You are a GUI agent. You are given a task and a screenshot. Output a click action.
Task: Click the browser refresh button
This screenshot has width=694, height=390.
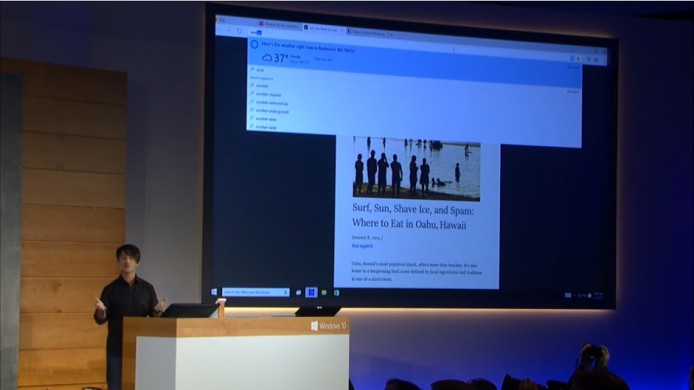239,31
